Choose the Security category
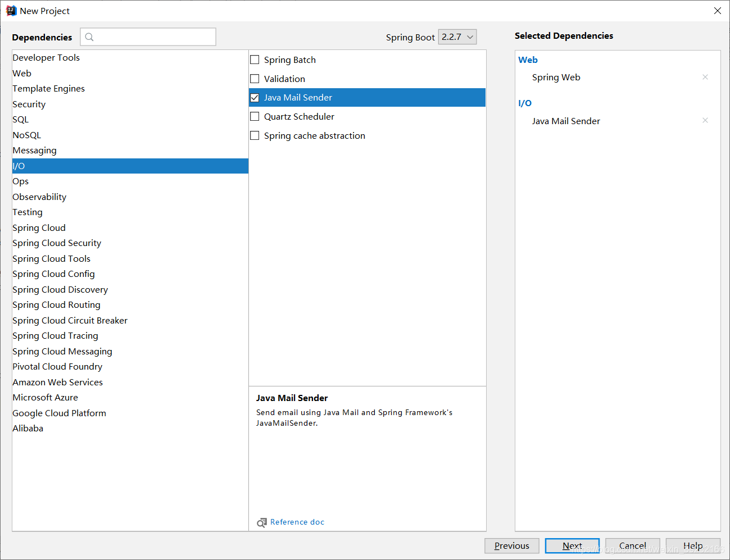Viewport: 730px width, 560px height. coord(130,104)
